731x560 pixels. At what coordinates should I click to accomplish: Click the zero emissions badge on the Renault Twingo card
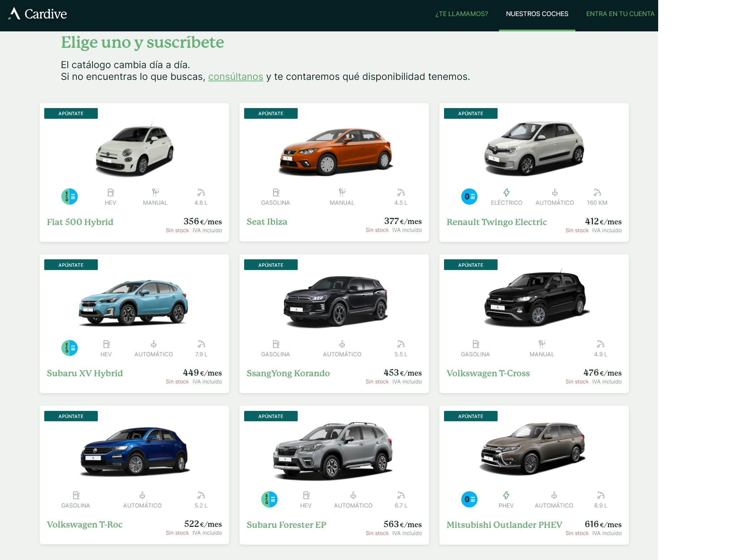click(x=469, y=197)
